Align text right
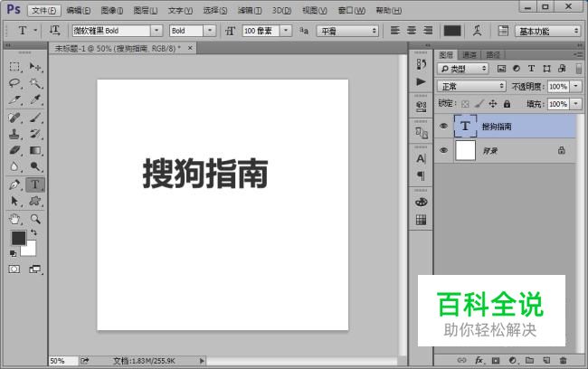The height and width of the screenshot is (369, 588). click(428, 31)
